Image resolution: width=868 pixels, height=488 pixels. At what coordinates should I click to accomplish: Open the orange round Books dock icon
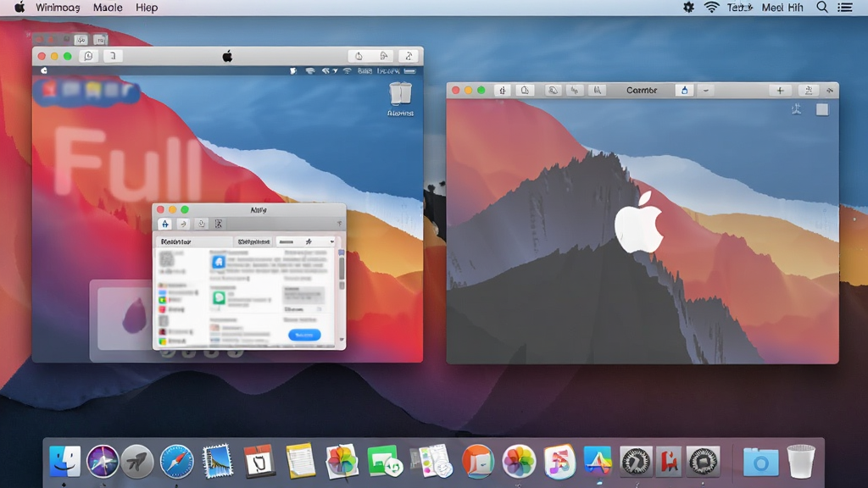tap(478, 461)
